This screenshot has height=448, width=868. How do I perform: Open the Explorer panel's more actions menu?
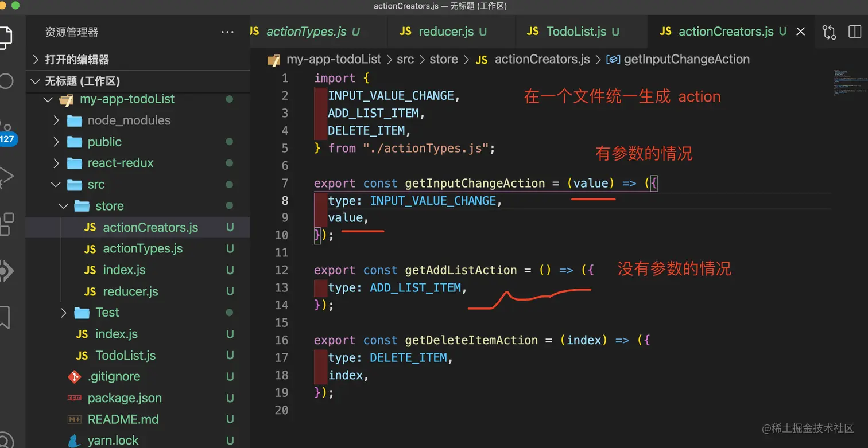pos(227,32)
